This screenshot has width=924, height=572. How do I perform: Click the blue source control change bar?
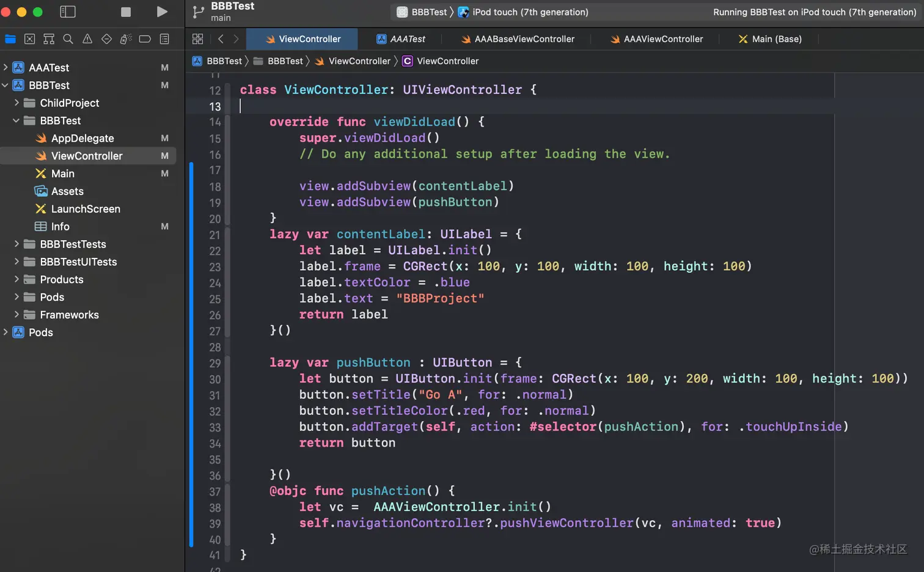coord(191,354)
